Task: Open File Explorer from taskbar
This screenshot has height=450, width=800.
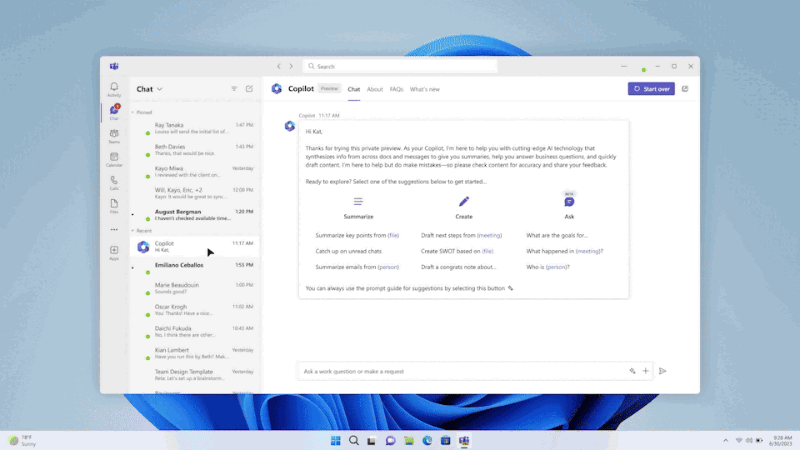Action: (x=409, y=440)
